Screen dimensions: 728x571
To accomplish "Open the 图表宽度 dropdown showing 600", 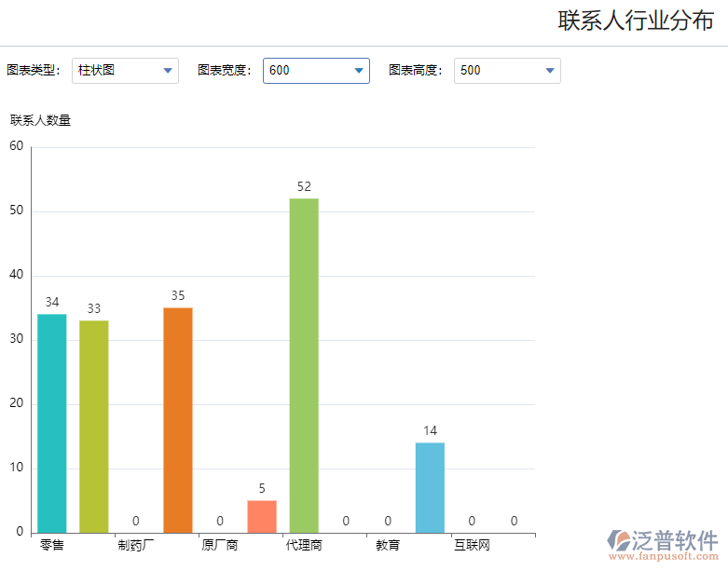I will point(316,71).
